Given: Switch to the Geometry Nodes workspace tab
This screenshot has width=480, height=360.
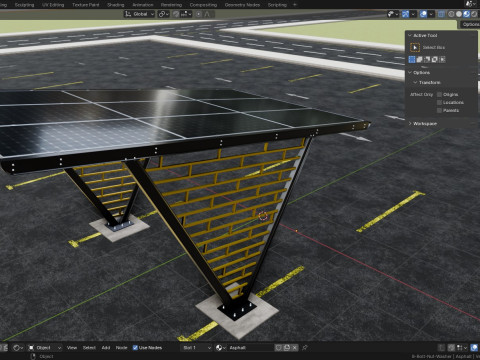Looking at the screenshot, I should click(x=242, y=5).
